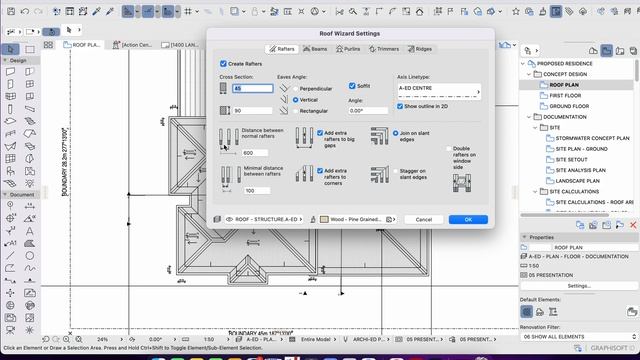Click Settings... button in Properties panel
The image size is (640, 360).
[x=579, y=286]
